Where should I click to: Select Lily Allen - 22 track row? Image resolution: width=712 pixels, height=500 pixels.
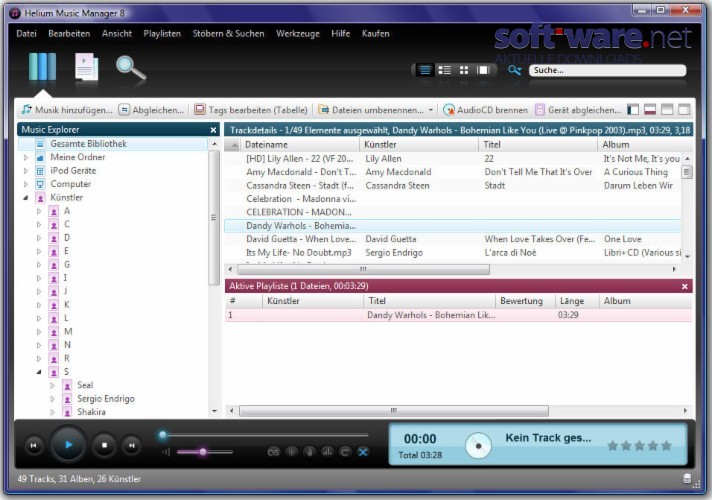(453, 159)
